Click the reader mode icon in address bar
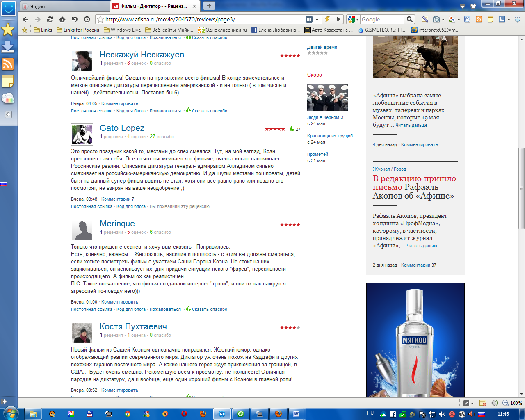This screenshot has height=420, width=525. [x=309, y=19]
